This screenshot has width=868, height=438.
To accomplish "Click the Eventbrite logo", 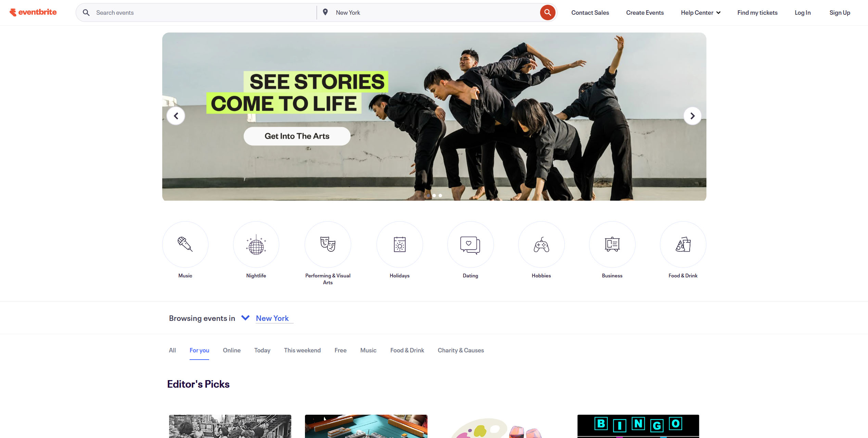I will (33, 12).
